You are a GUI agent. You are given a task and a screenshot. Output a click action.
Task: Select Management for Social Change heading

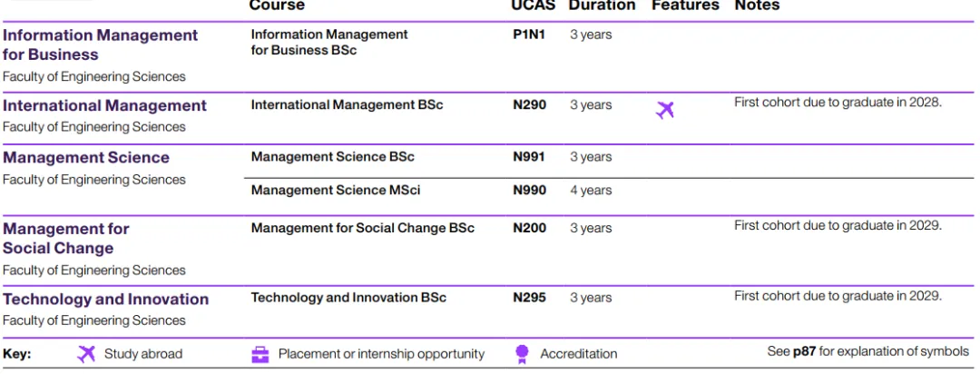click(66, 238)
